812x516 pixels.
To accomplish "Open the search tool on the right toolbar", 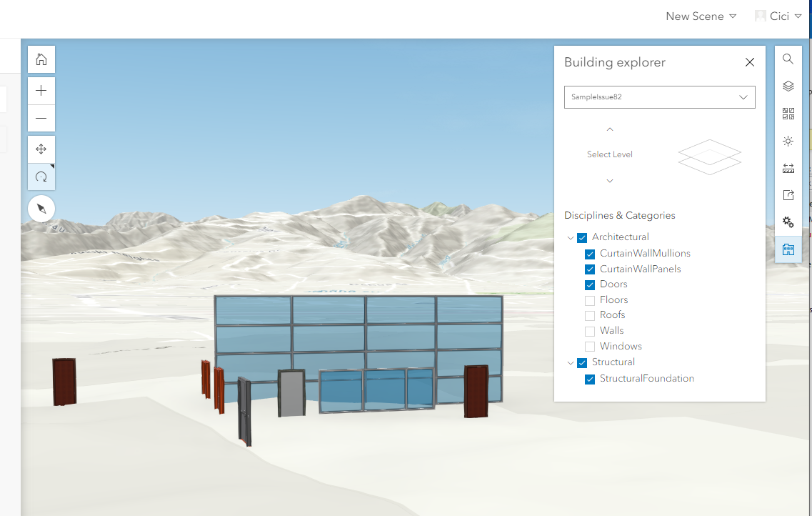I will 788,59.
